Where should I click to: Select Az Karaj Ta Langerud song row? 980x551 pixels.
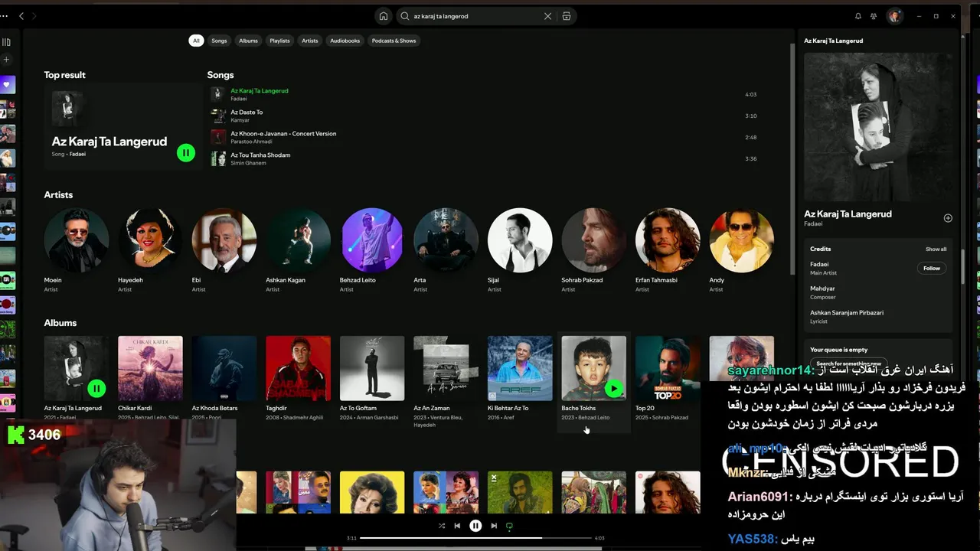coord(484,94)
